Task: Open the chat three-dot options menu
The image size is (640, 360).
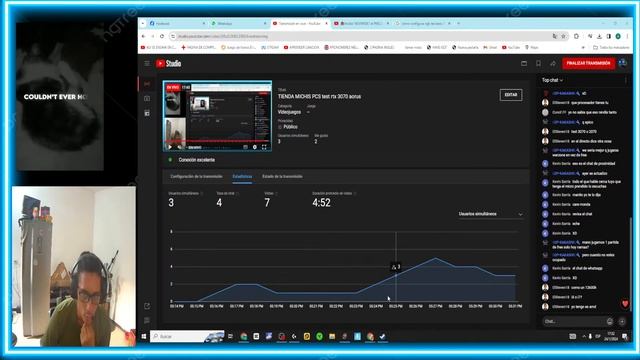Action: point(625,80)
